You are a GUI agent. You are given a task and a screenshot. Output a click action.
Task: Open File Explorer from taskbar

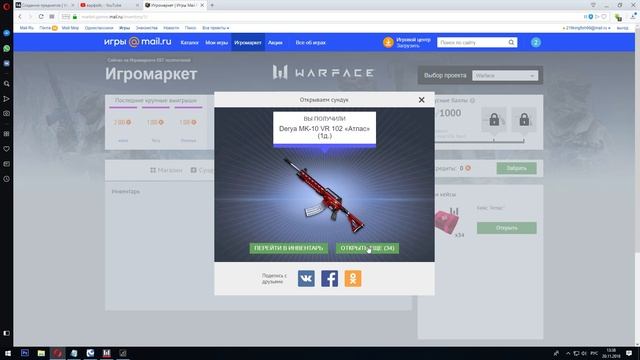[41, 353]
